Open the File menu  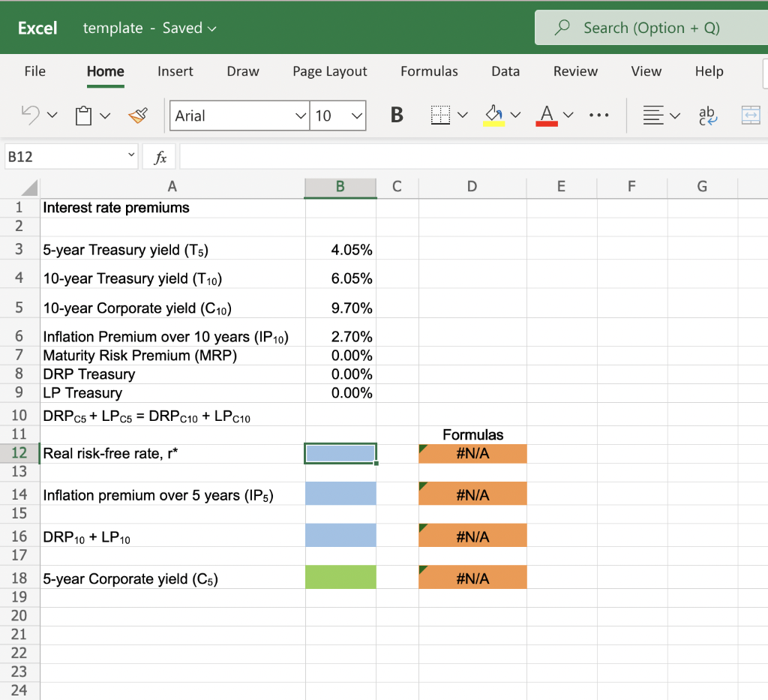click(34, 71)
